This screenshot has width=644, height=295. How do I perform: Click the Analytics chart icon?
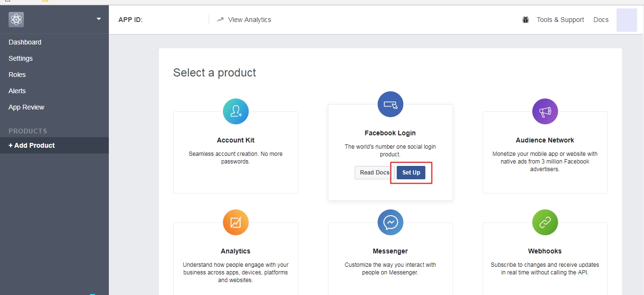point(236,222)
